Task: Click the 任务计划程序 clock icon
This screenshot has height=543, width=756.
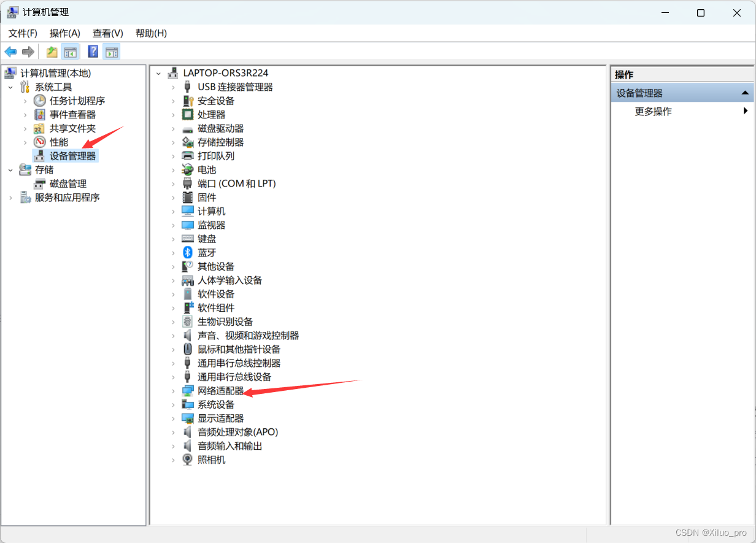Action: point(40,101)
